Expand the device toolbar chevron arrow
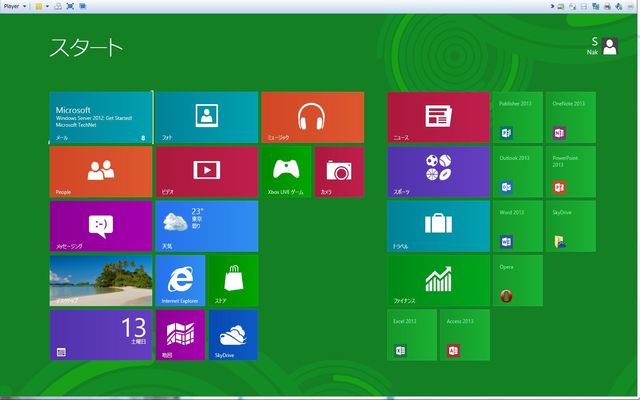This screenshot has width=640, height=400. 552,6
